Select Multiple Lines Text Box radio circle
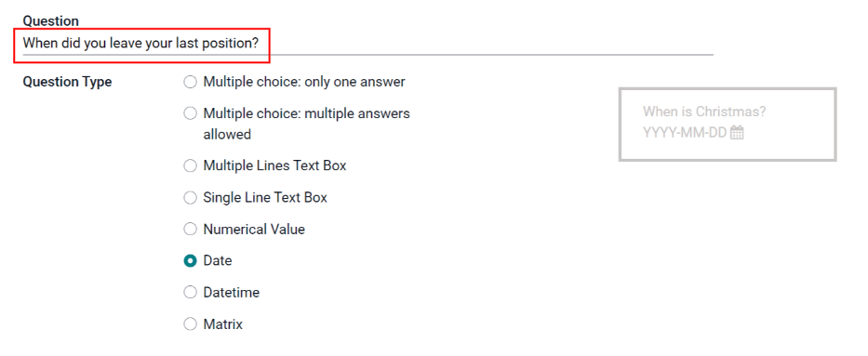Viewport: 868px width, 356px height. (190, 165)
